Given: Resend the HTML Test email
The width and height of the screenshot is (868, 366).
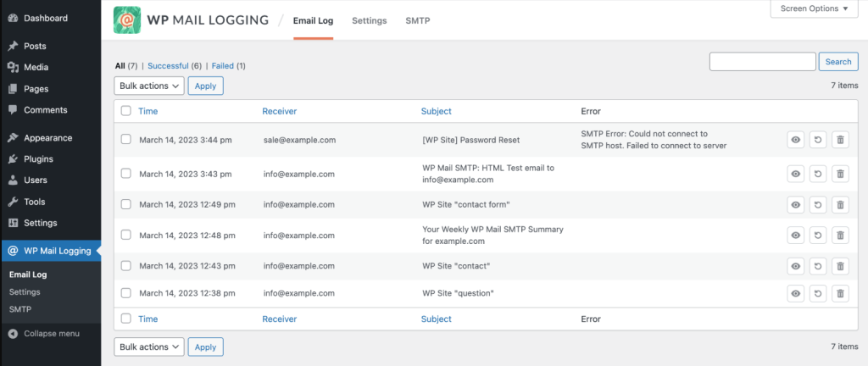Looking at the screenshot, I should [x=818, y=175].
